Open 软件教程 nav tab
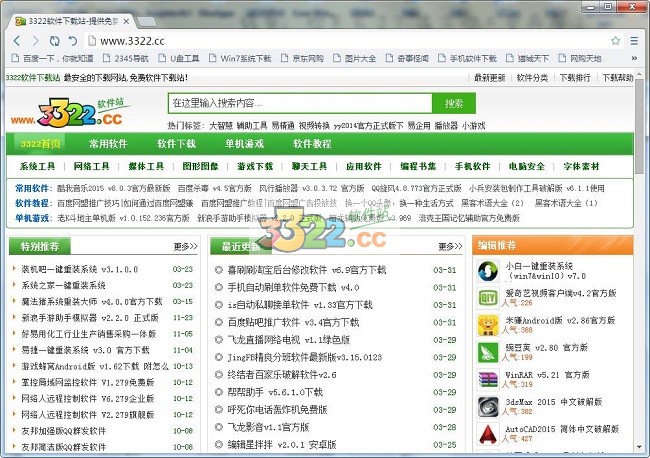 coord(312,144)
